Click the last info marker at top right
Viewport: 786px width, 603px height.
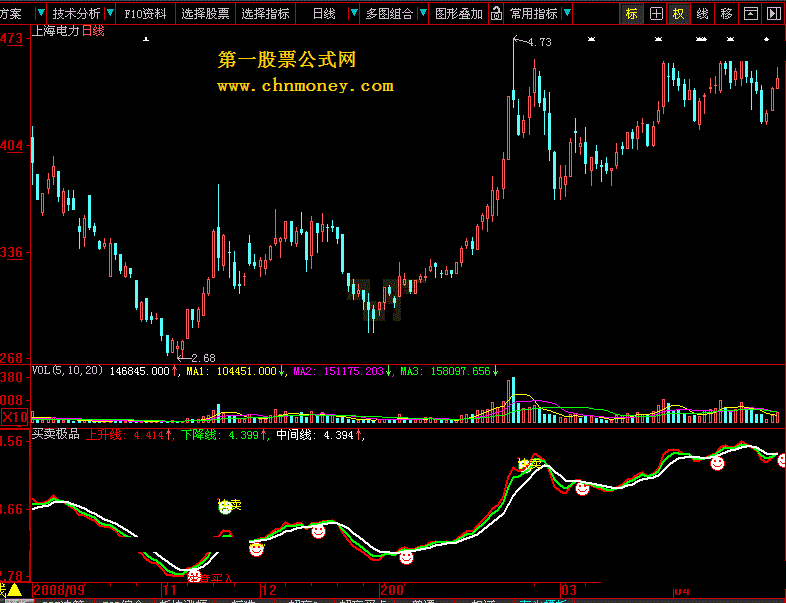pyautogui.click(x=766, y=39)
